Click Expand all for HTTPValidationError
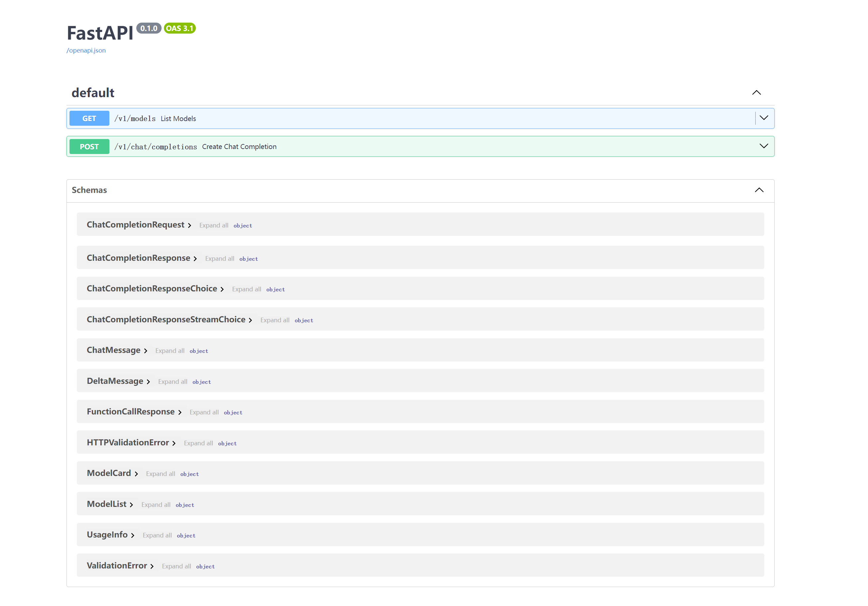The image size is (868, 606). [x=198, y=444]
